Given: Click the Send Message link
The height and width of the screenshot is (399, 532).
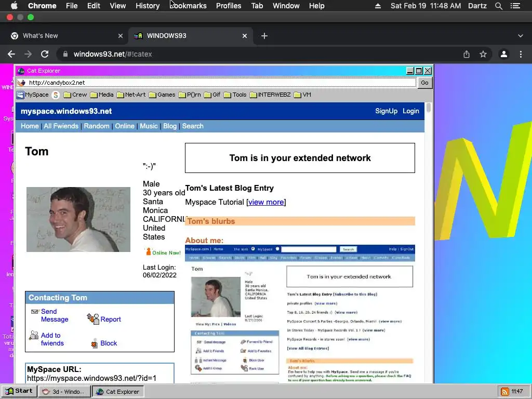Looking at the screenshot, I should [55, 315].
